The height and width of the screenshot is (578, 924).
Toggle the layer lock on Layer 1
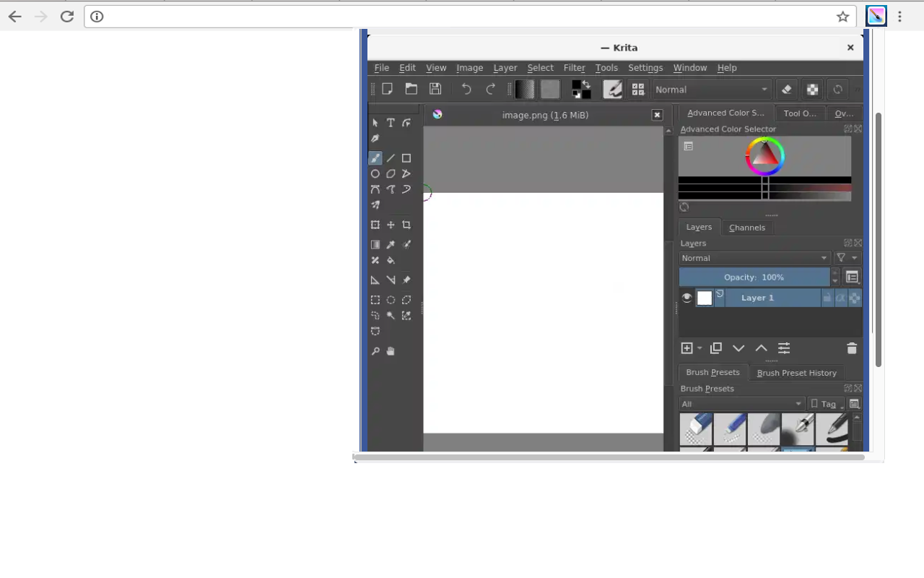[827, 298]
